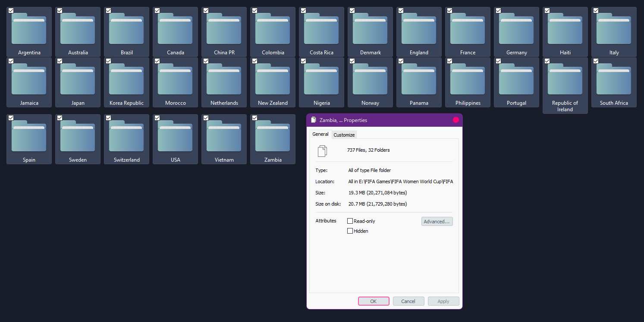Click the Portugal folder icon

[x=516, y=79]
